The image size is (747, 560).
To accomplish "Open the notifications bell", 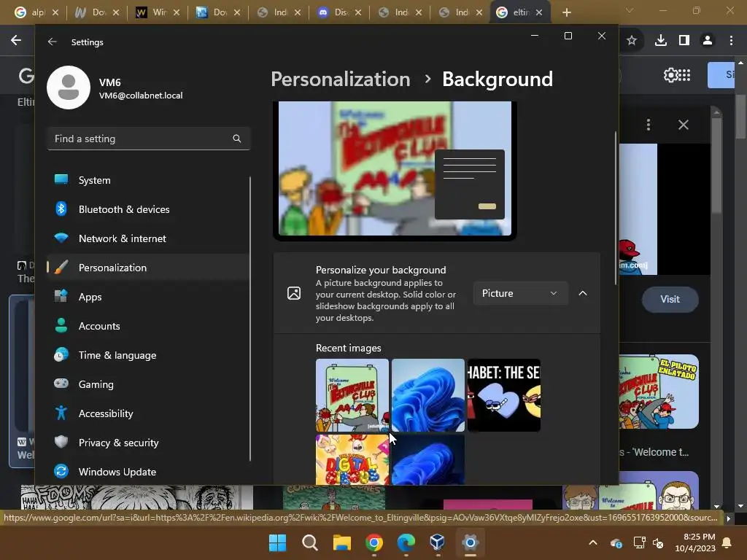I will pyautogui.click(x=727, y=542).
